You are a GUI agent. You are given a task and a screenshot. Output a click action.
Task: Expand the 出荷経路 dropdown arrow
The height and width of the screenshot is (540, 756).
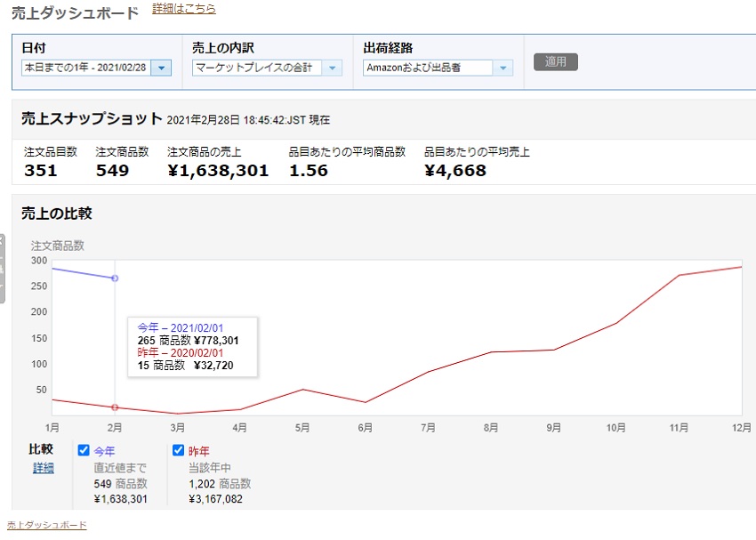(x=503, y=68)
